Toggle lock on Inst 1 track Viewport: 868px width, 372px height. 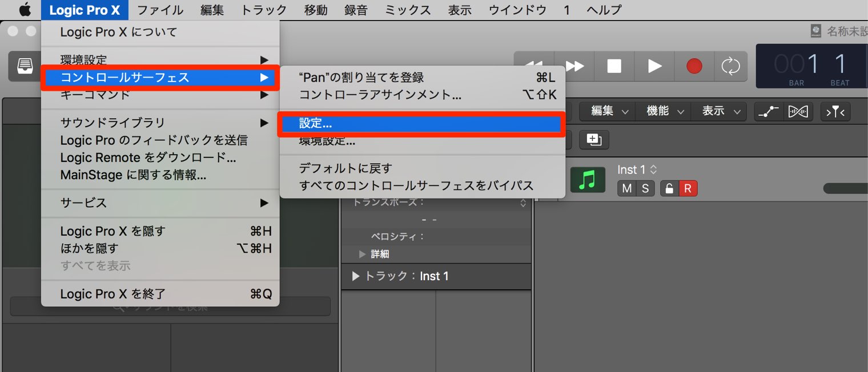669,189
